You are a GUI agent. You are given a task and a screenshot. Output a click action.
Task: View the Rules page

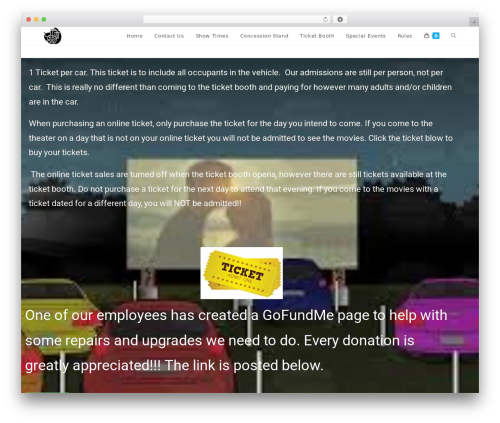point(405,36)
